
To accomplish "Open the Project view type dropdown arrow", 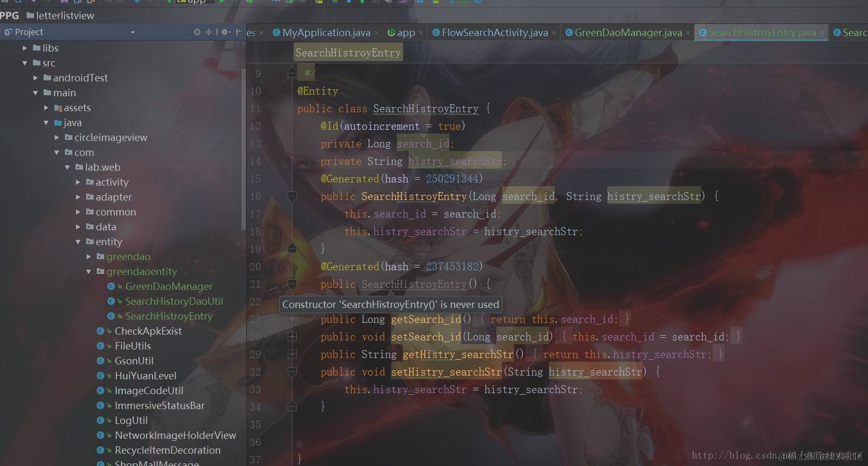I will click(132, 32).
